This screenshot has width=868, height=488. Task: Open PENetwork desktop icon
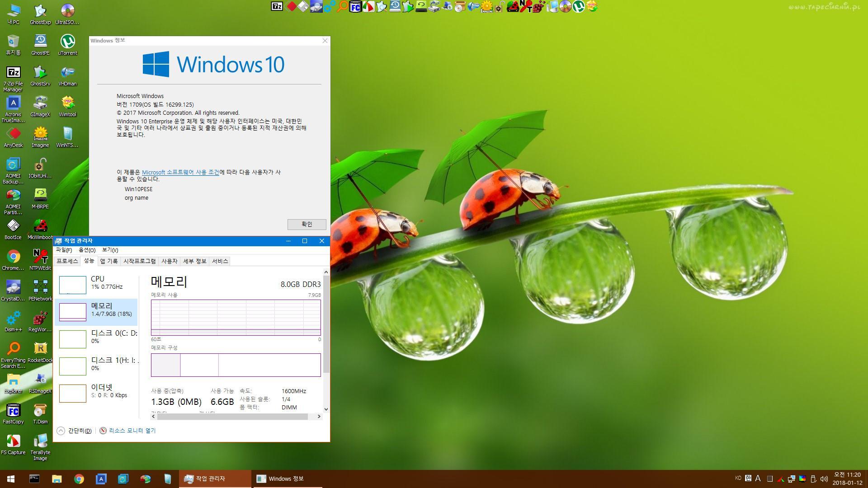(40, 291)
